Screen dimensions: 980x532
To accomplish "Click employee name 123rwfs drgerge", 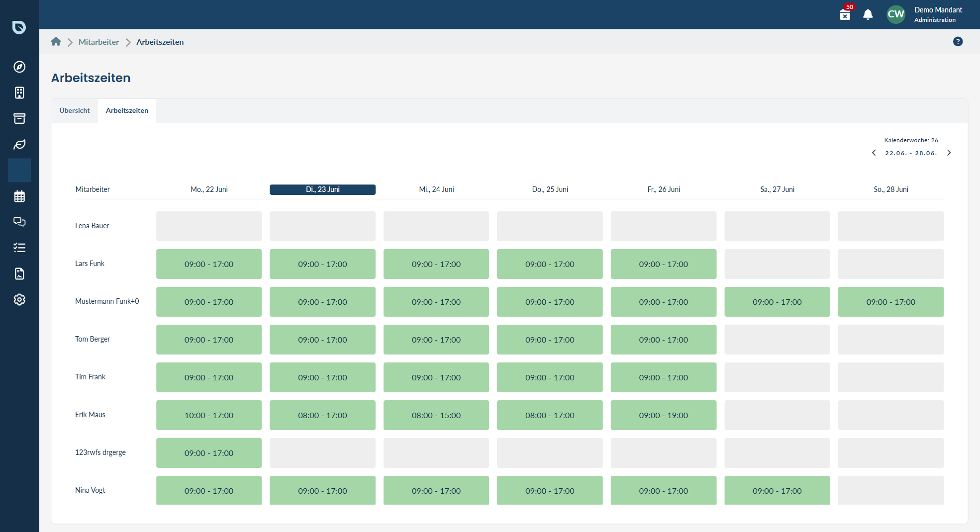I will (100, 452).
